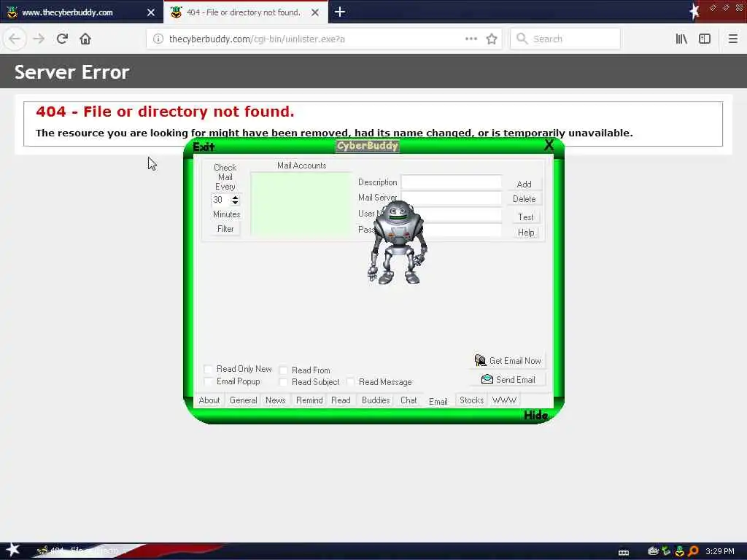Open the Firefox Library icon

(681, 39)
